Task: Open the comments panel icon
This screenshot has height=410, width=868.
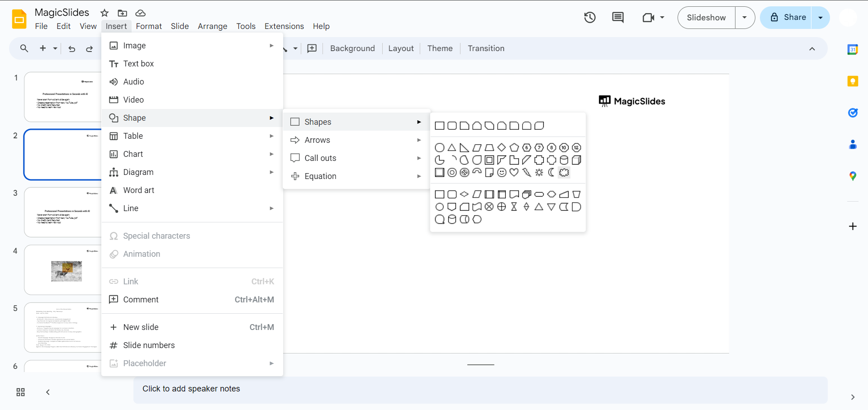Action: pyautogui.click(x=618, y=18)
